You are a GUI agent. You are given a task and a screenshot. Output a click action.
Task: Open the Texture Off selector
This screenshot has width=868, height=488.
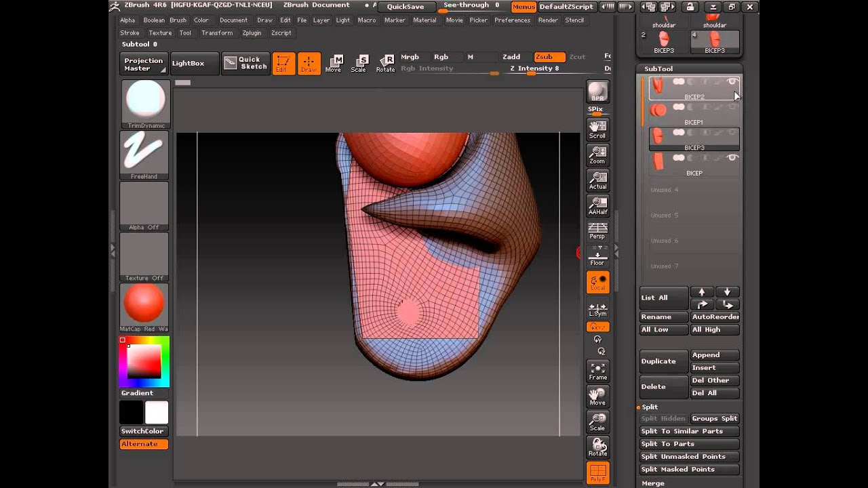pos(144,256)
